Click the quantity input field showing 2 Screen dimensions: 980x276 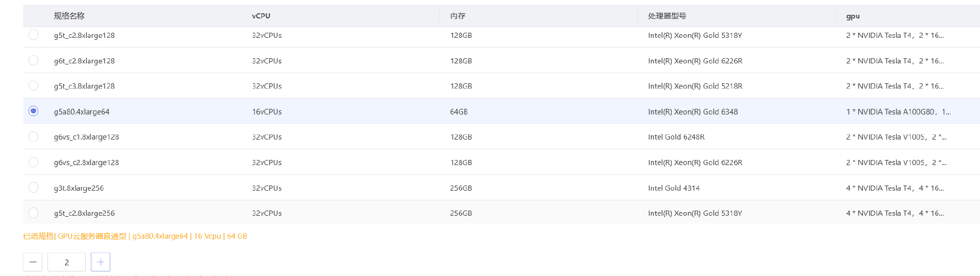tap(66, 262)
